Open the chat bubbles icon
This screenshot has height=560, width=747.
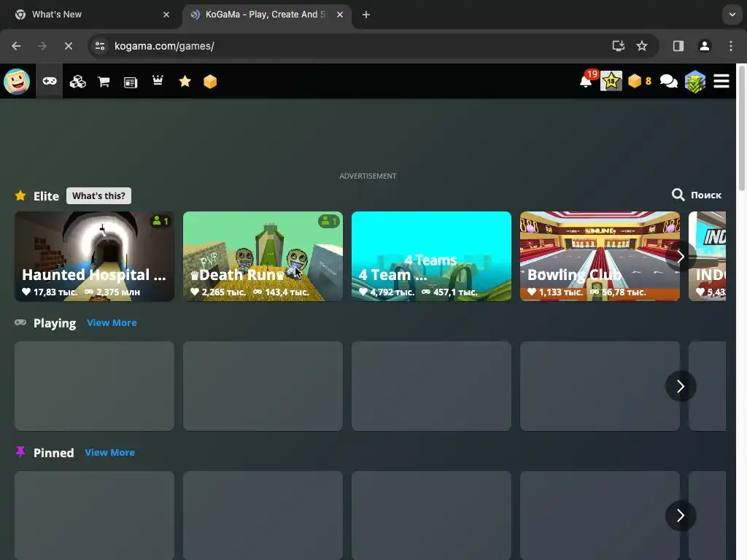click(x=668, y=82)
